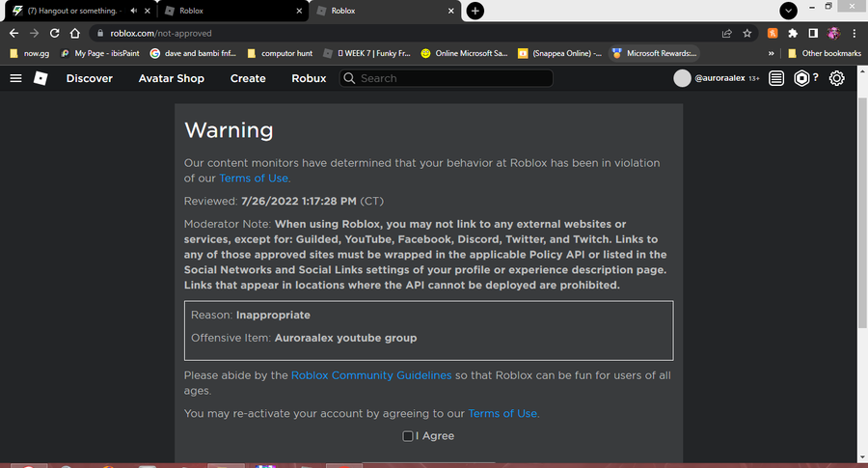Image resolution: width=868 pixels, height=468 pixels.
Task: Close the active Roblox tab
Action: click(x=451, y=11)
